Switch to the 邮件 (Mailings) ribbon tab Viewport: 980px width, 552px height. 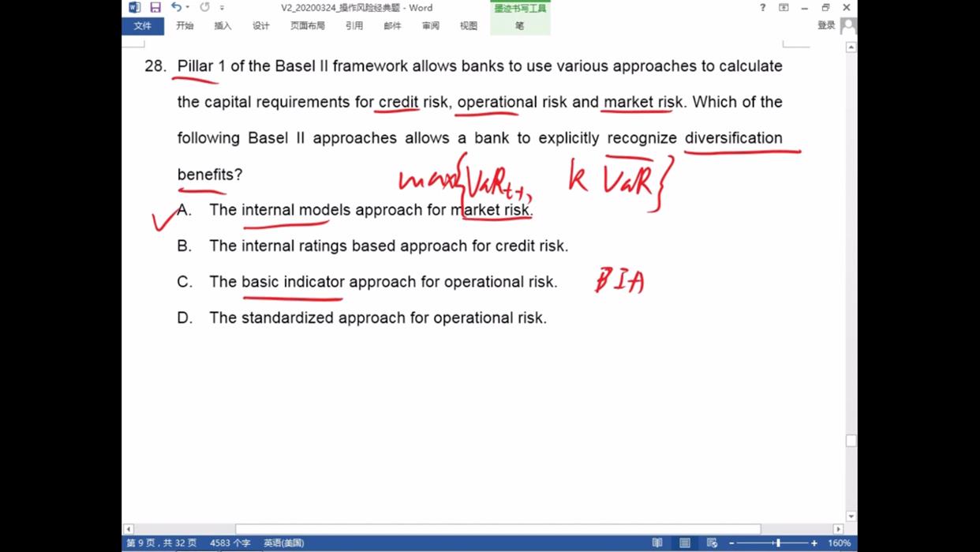[392, 26]
